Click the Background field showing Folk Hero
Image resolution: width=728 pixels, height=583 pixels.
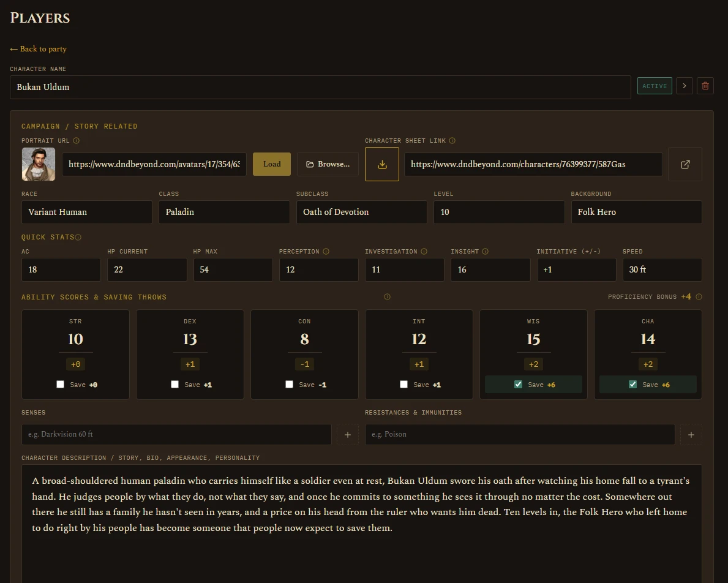click(637, 213)
